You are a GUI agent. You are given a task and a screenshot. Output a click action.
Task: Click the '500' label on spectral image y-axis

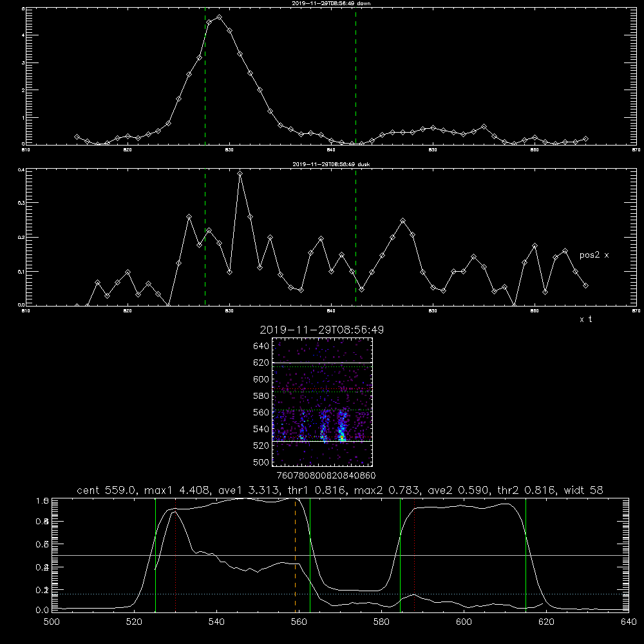coord(261,462)
